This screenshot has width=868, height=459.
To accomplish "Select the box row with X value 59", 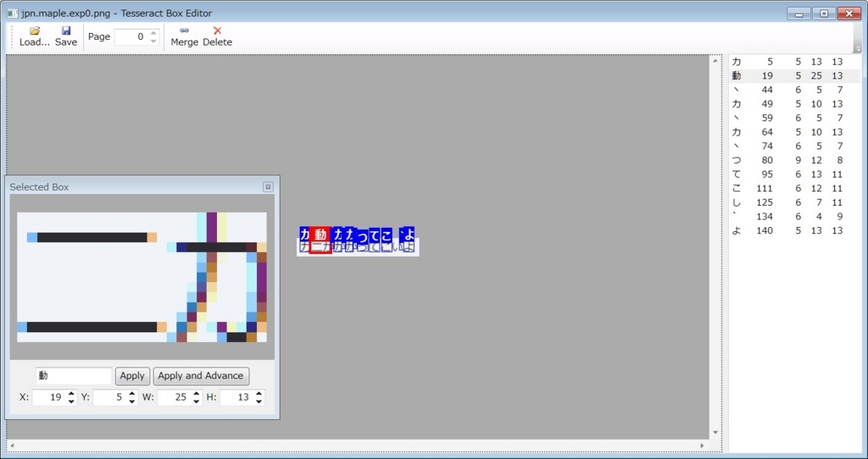I will [x=794, y=119].
